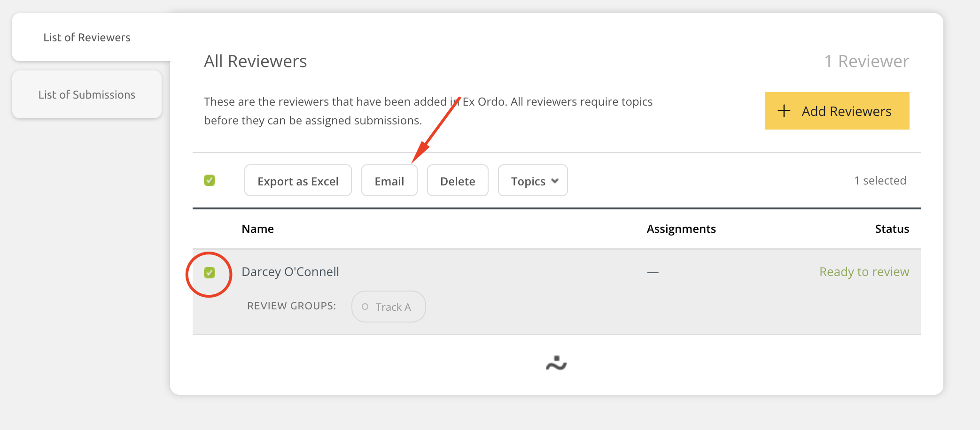The image size is (980, 430).
Task: Sort by the Name column header
Action: (x=257, y=229)
